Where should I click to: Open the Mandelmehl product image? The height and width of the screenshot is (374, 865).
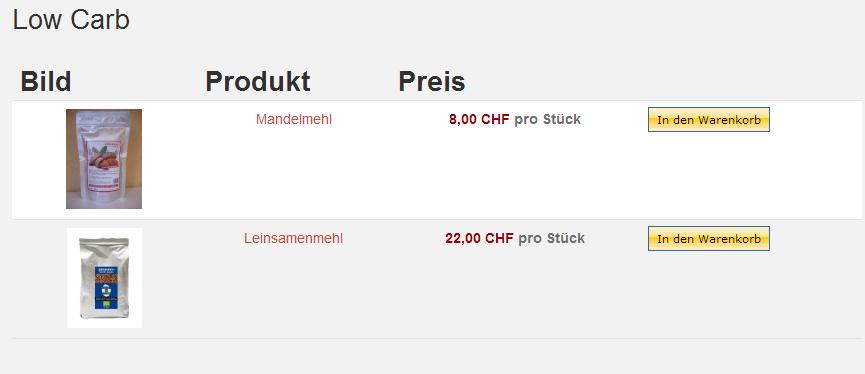(x=104, y=159)
